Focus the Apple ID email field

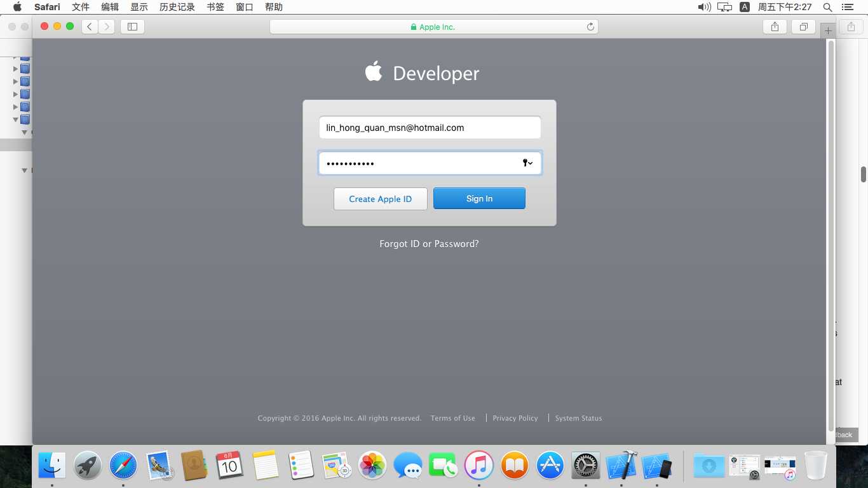click(x=430, y=127)
